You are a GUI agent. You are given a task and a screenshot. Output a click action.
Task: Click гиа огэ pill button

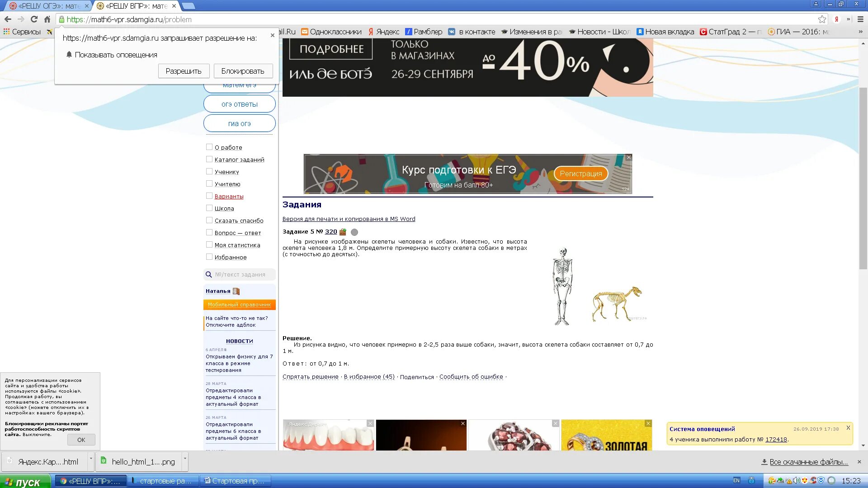coord(240,123)
